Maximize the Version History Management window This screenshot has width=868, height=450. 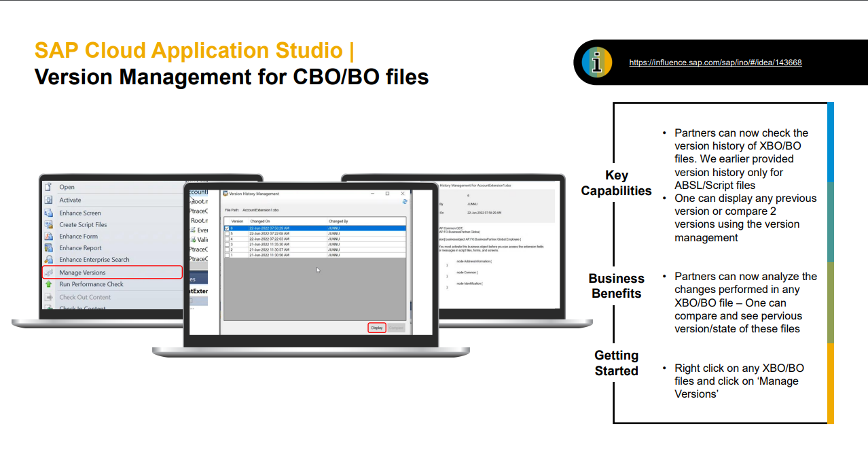point(387,194)
